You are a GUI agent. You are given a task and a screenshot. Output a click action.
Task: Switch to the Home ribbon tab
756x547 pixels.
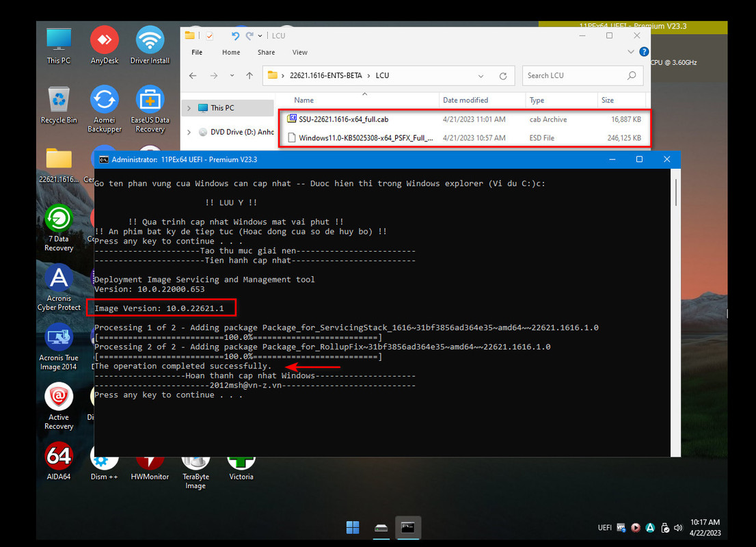pos(231,52)
